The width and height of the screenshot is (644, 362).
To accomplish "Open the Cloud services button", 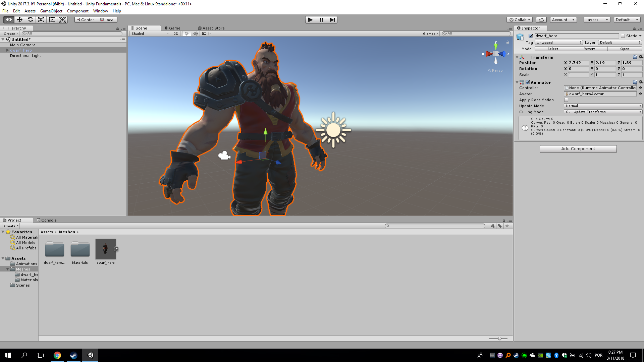I will tap(541, 20).
